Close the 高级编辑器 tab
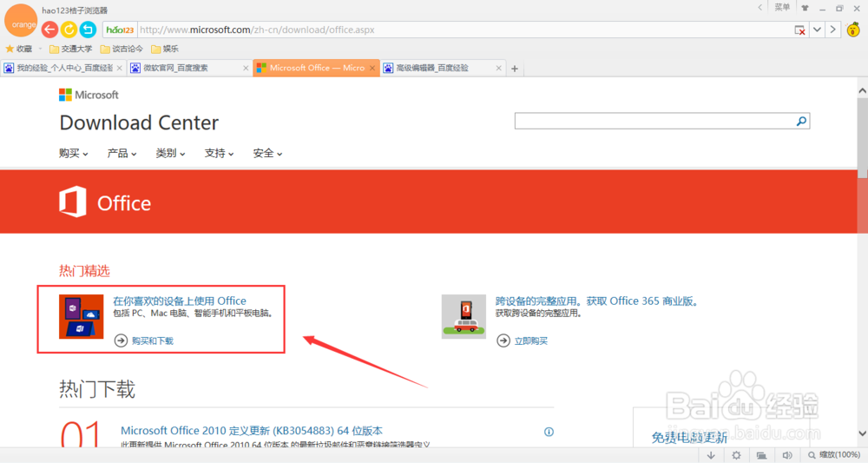The image size is (868, 463). pyautogui.click(x=499, y=68)
